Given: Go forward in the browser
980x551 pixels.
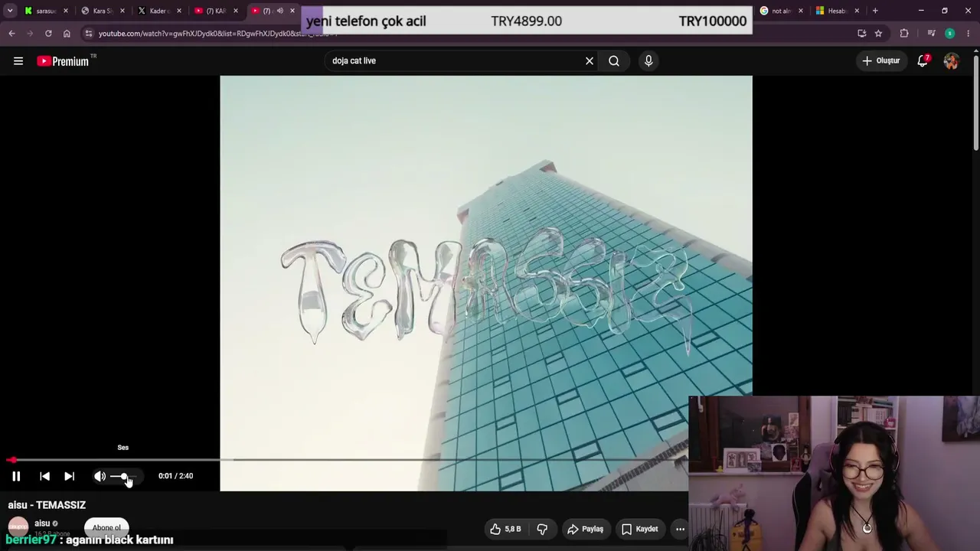Looking at the screenshot, I should pos(30,34).
